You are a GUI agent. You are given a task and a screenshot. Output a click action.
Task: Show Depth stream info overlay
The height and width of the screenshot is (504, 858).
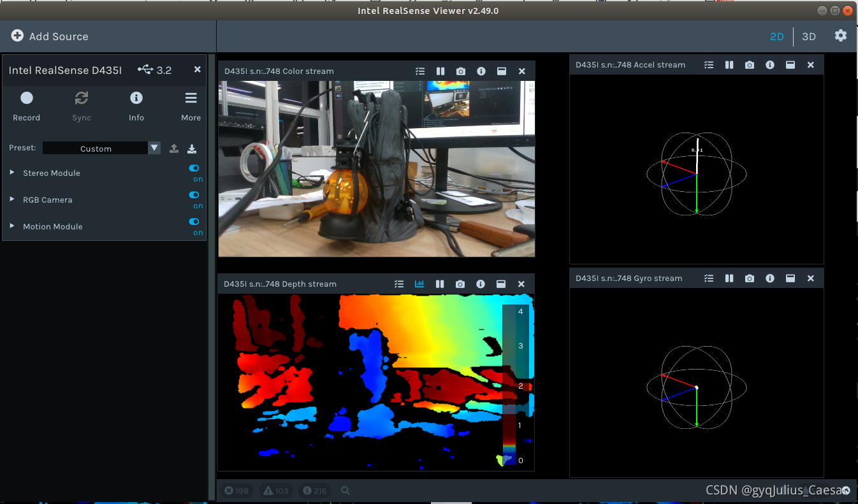(x=481, y=284)
